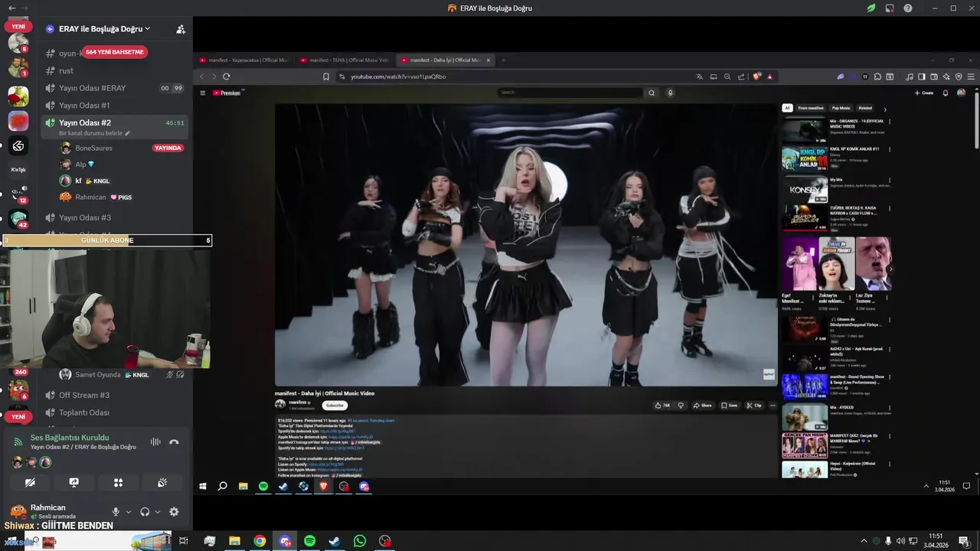
Task: Click the YouTube search field
Action: point(570,93)
